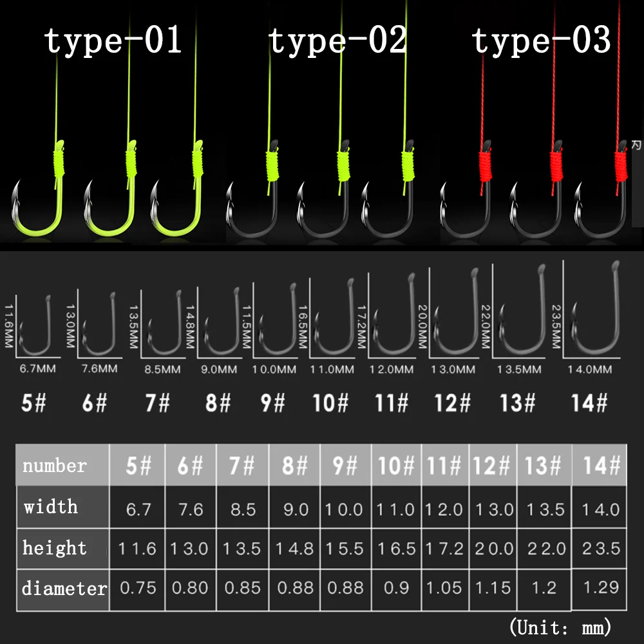Click the vertical 11.6MM height label
Image resolution: width=644 pixels, height=644 pixels.
pos(8,326)
